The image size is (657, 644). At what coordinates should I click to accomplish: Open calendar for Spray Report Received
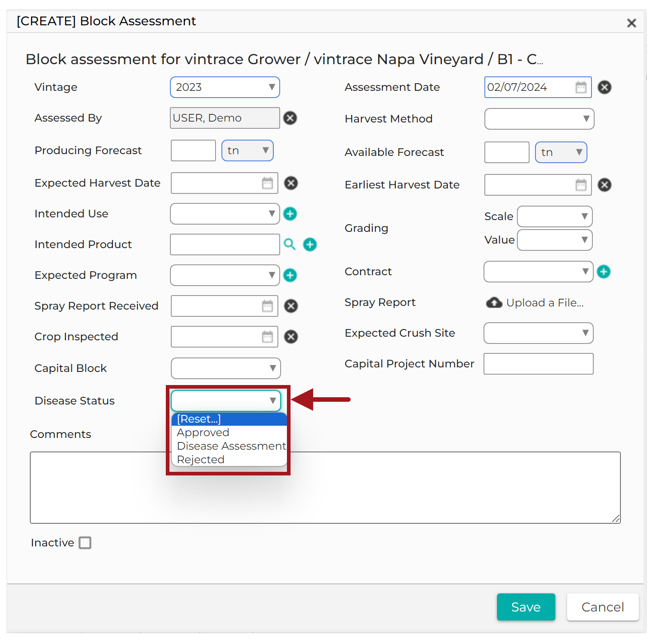coord(267,306)
